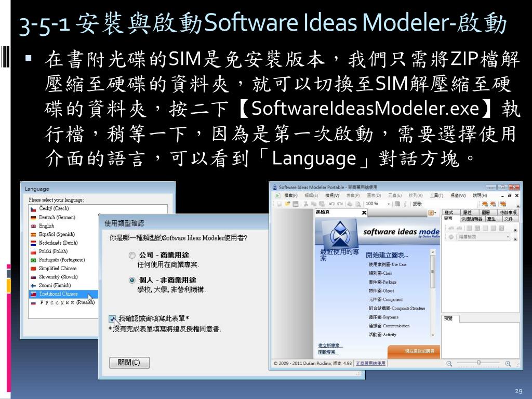Click the 搜尋 search input field
Screen dimensions: 532x399
pos(450,204)
